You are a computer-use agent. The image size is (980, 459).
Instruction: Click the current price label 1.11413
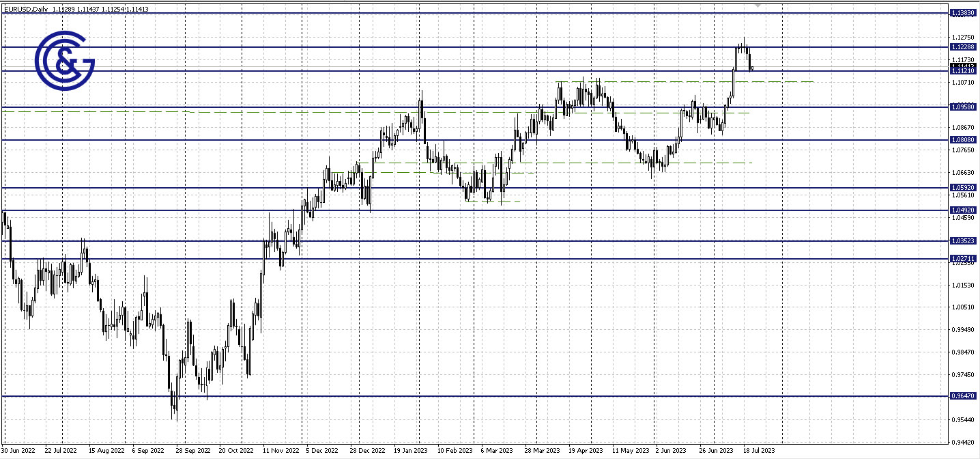[x=963, y=66]
